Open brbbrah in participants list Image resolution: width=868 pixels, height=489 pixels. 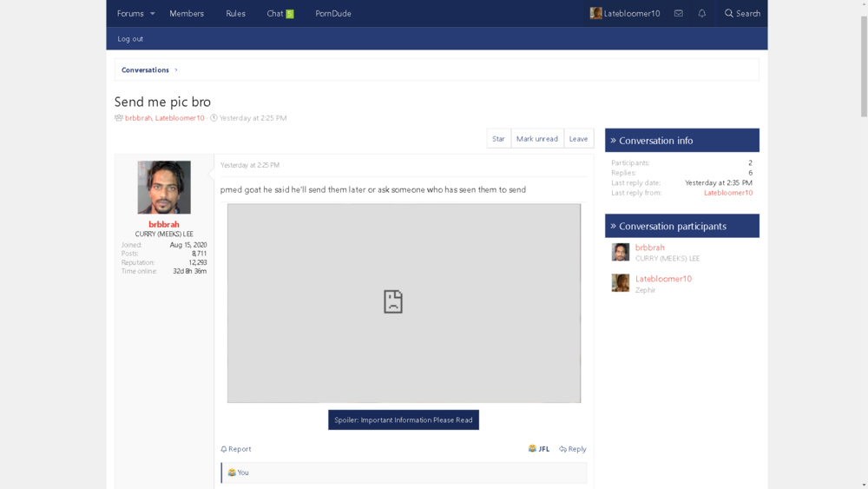click(x=650, y=248)
